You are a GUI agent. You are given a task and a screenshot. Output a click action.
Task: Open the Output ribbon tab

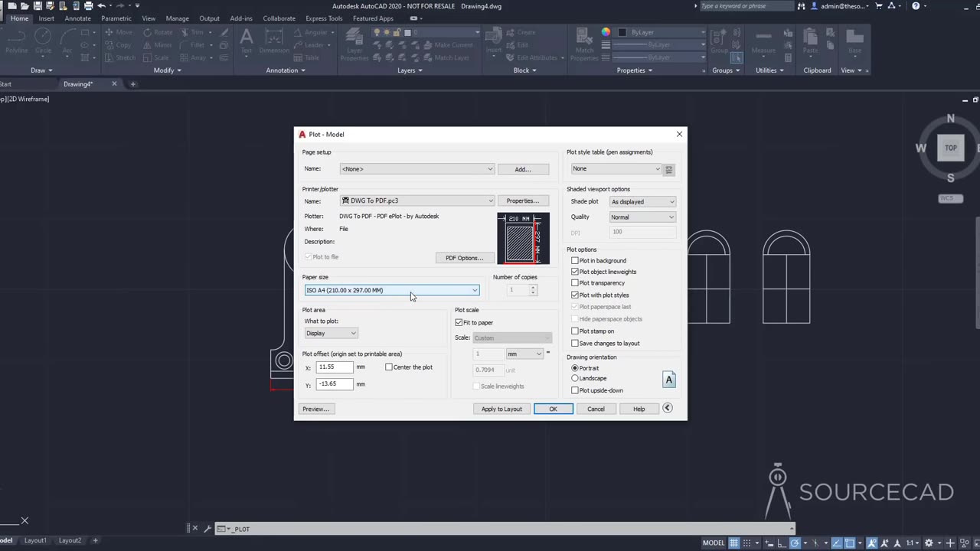209,18
